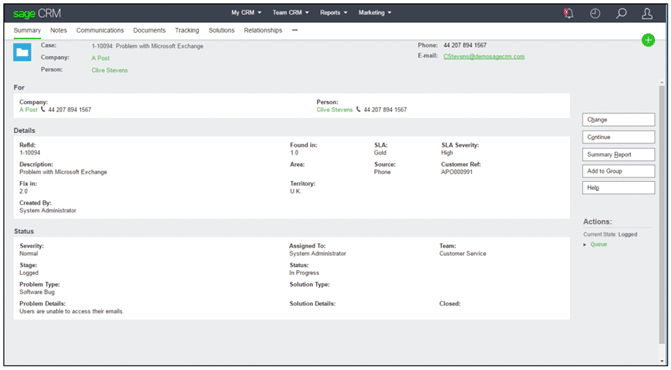Click the search magnifier icon
This screenshot has width=671, height=370.
tap(621, 13)
